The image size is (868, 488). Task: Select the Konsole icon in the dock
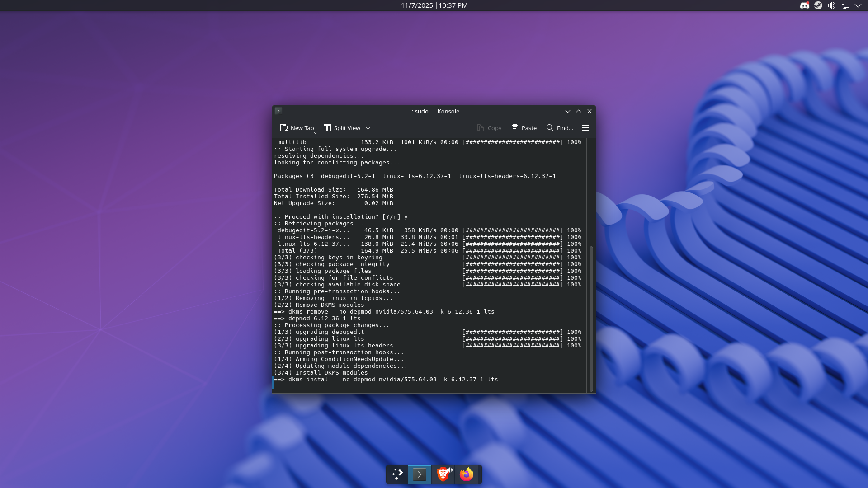420,474
